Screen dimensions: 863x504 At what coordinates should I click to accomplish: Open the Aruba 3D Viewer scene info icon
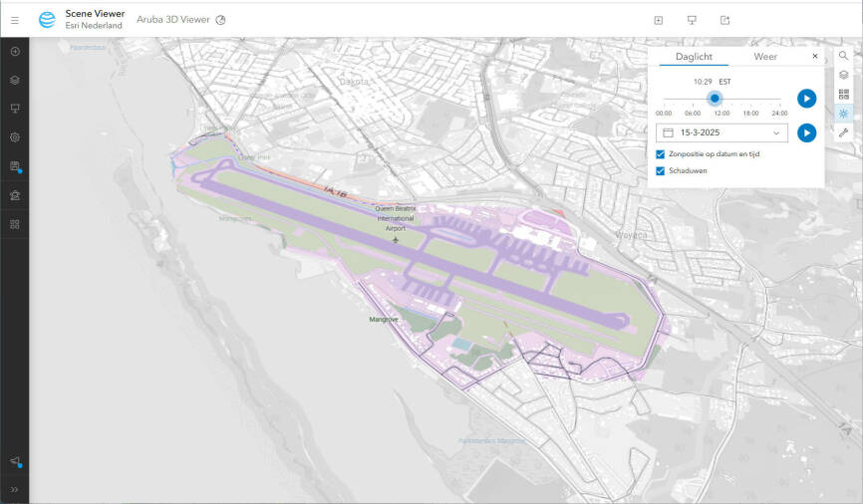220,20
